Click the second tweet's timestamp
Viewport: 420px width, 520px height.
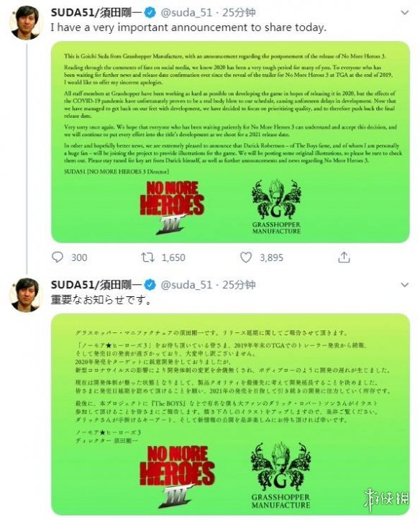pos(239,285)
